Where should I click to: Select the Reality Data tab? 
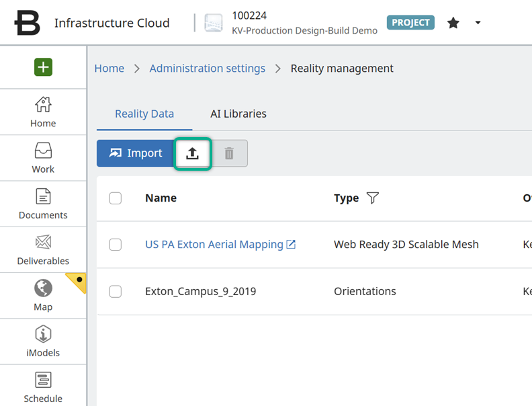(144, 114)
